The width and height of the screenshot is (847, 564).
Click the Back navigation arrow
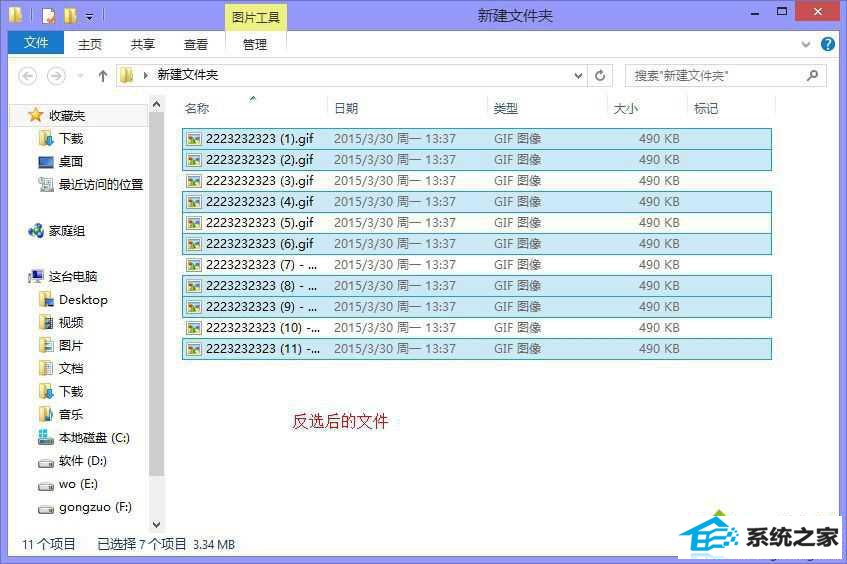pos(28,76)
